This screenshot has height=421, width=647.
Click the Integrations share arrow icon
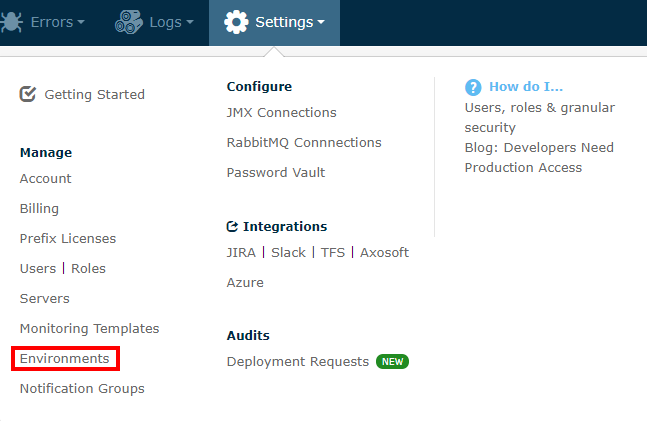232,226
